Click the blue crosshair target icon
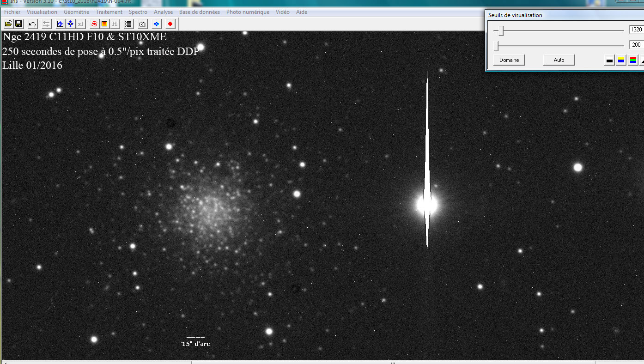 (60, 24)
